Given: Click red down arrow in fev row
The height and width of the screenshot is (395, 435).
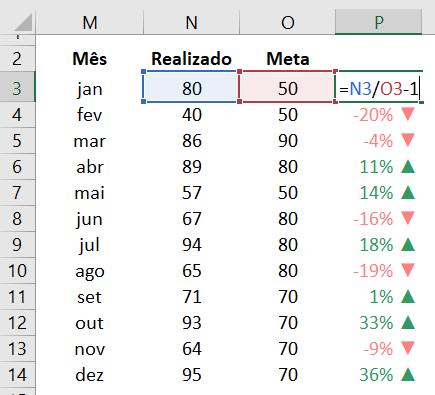Looking at the screenshot, I should 408,114.
